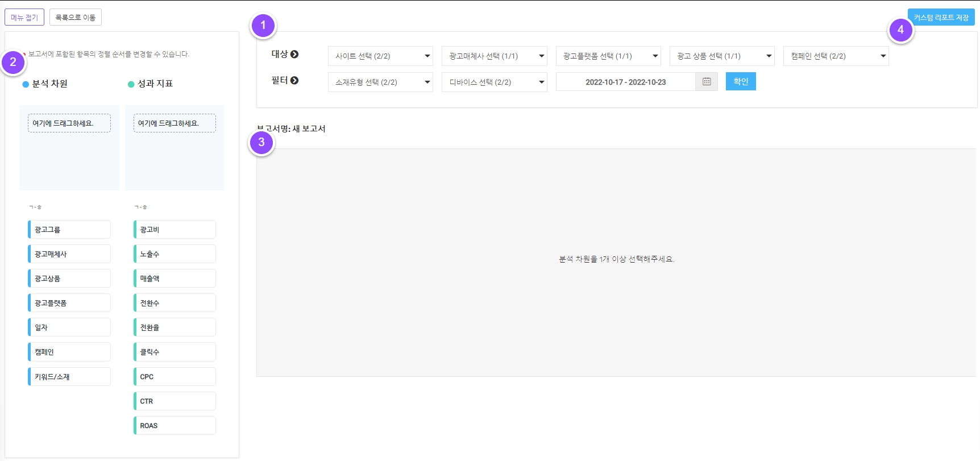Screen dimensions: 980x461
Task: Click the date range input field
Action: coord(625,82)
